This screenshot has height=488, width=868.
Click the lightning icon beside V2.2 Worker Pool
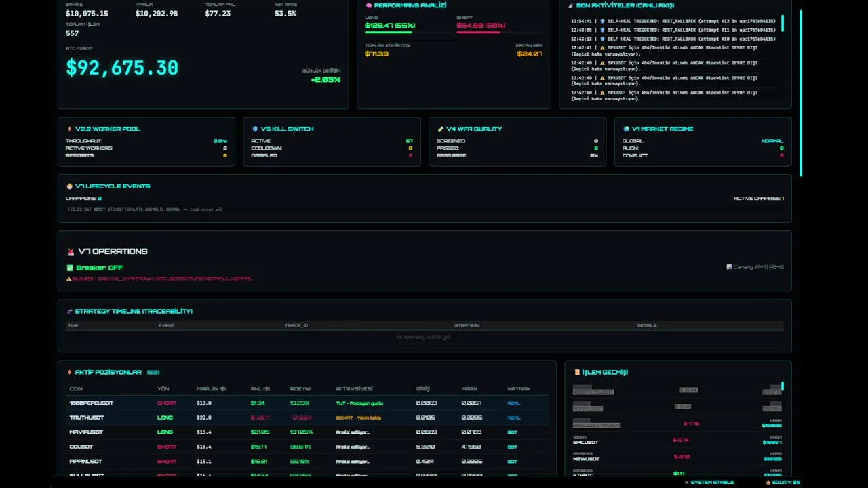pos(69,129)
